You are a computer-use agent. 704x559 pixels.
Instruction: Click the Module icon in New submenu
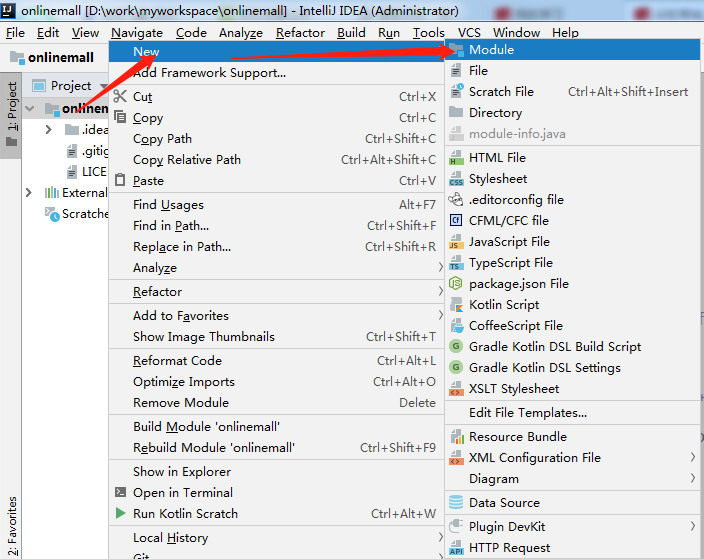[456, 50]
